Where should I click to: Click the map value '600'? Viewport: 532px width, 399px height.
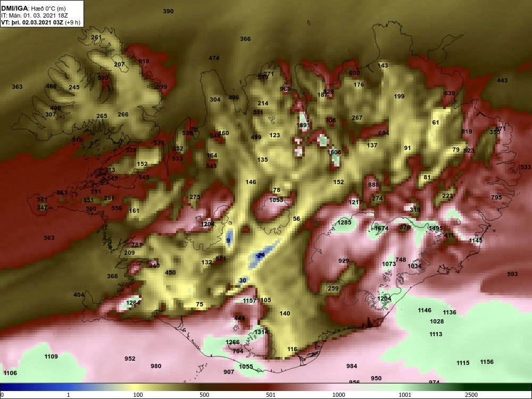click(354, 73)
